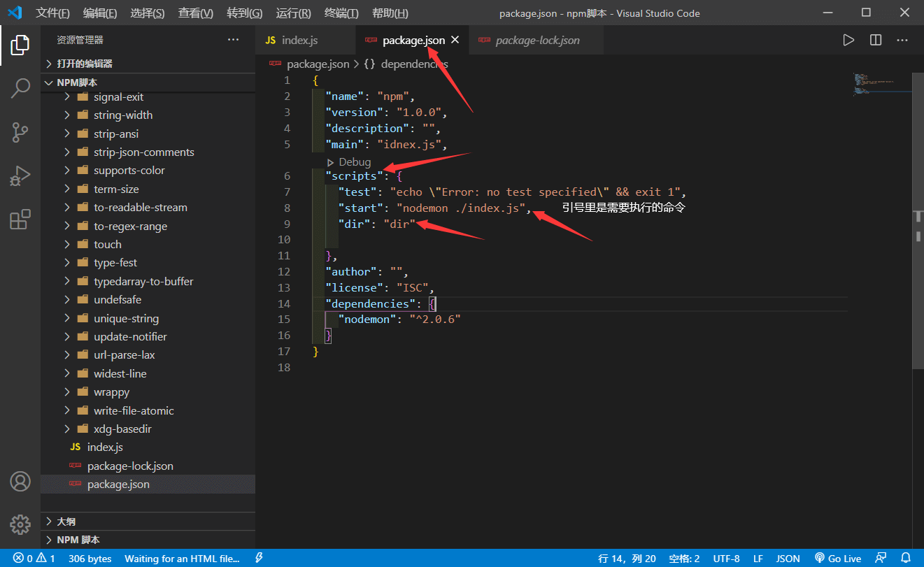
Task: Open the Explorer view in activity bar
Action: (20, 45)
